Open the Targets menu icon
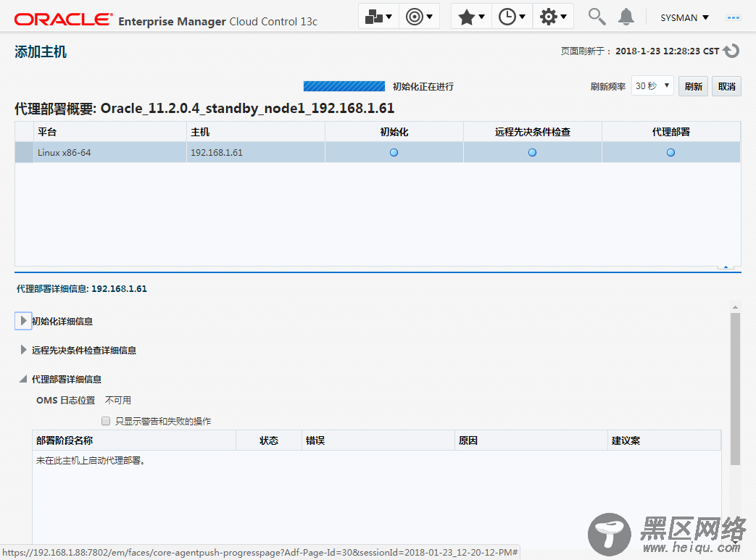The height and width of the screenshot is (560, 756). pyautogui.click(x=419, y=17)
